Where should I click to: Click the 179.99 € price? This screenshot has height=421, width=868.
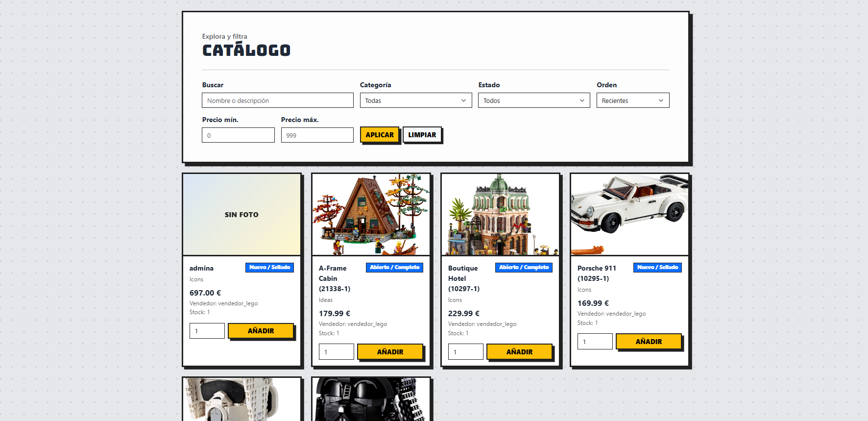click(x=335, y=314)
